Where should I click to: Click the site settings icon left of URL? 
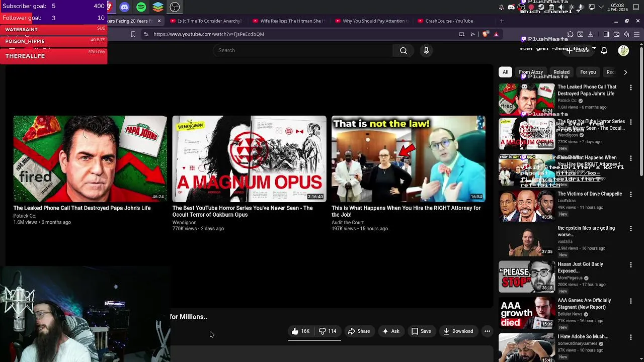146,34
